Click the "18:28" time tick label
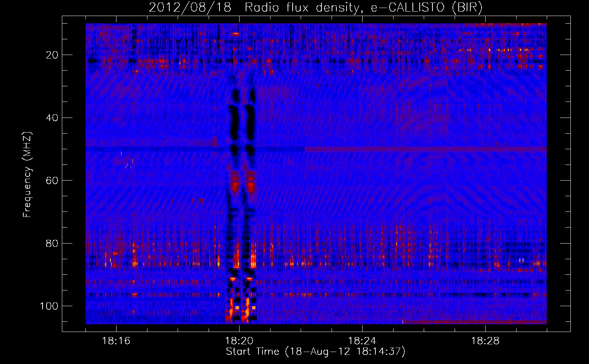The height and width of the screenshot is (364, 589). coord(485,341)
